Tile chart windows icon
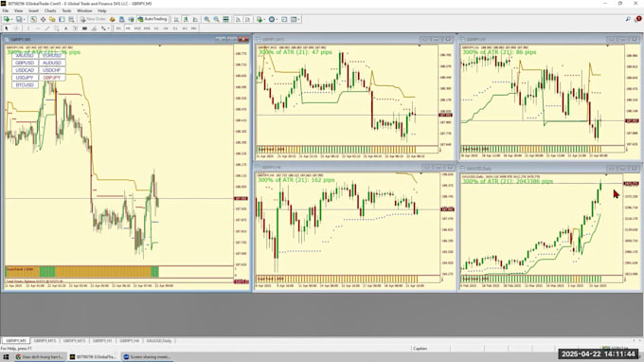This screenshot has height=362, width=644. point(226,19)
